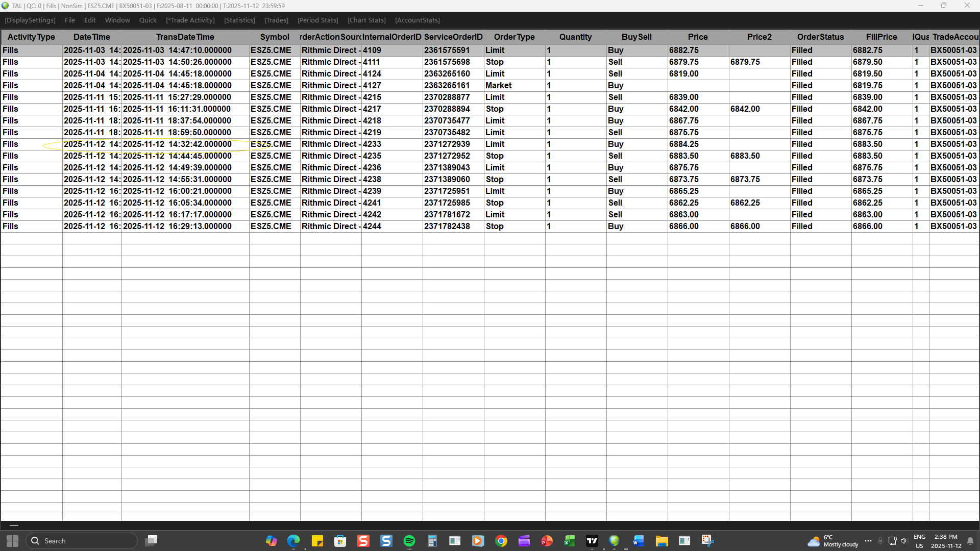Open the Calculator app icon
Screen dimensions: 980x551
432,541
